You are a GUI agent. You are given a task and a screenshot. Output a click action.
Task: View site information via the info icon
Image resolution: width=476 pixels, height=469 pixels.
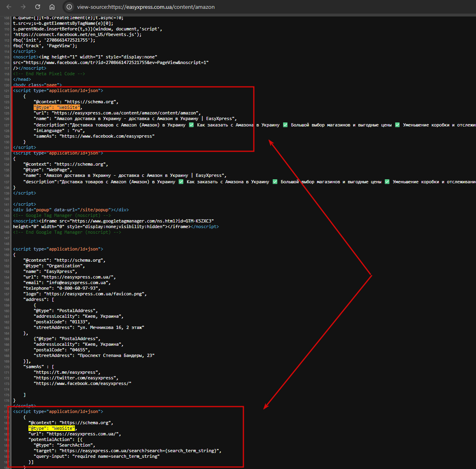click(69, 7)
